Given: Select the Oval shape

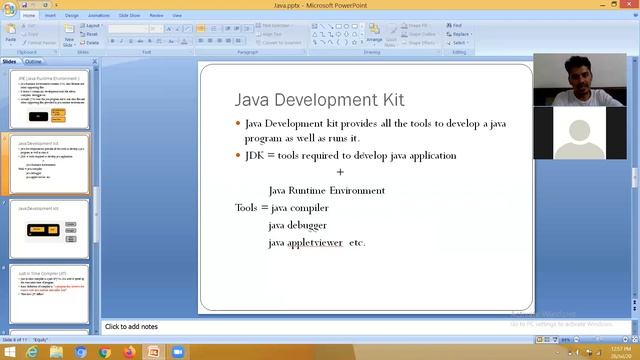Looking at the screenshot, I should [x=346, y=27].
